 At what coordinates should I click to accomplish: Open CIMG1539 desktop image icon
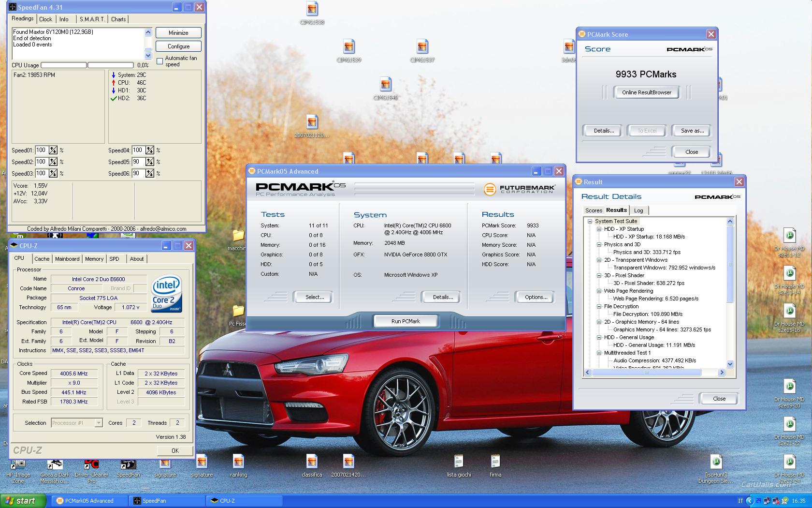coord(349,51)
